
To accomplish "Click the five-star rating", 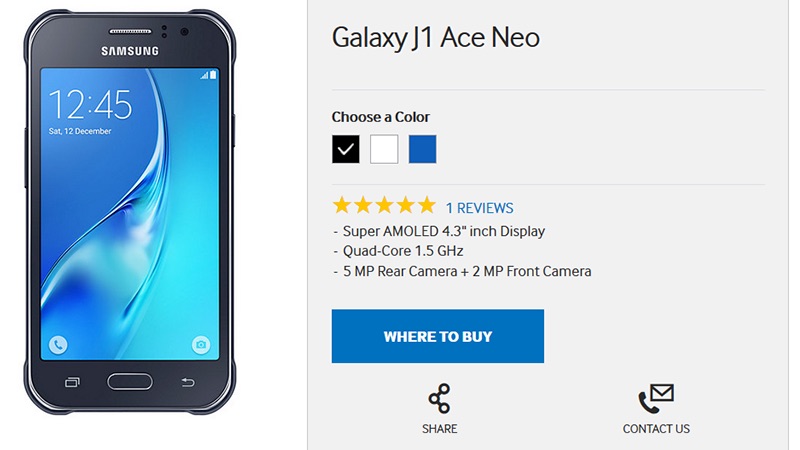I will tap(384, 206).
